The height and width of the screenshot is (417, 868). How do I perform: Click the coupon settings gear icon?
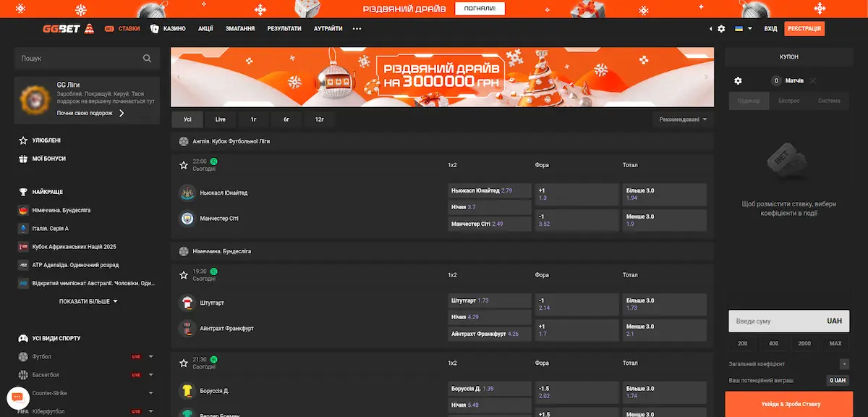[x=738, y=81]
